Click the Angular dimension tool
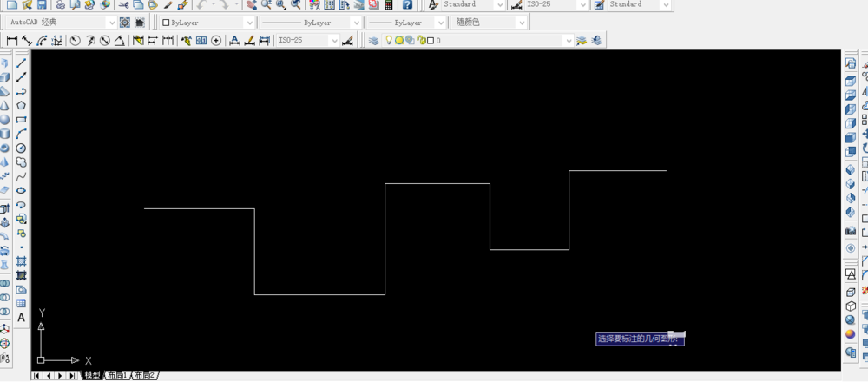Image resolution: width=868 pixels, height=382 pixels. [119, 41]
